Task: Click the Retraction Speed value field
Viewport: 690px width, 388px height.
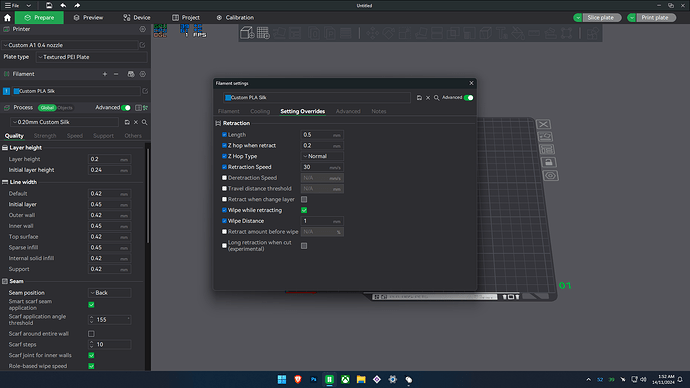Action: (322, 167)
